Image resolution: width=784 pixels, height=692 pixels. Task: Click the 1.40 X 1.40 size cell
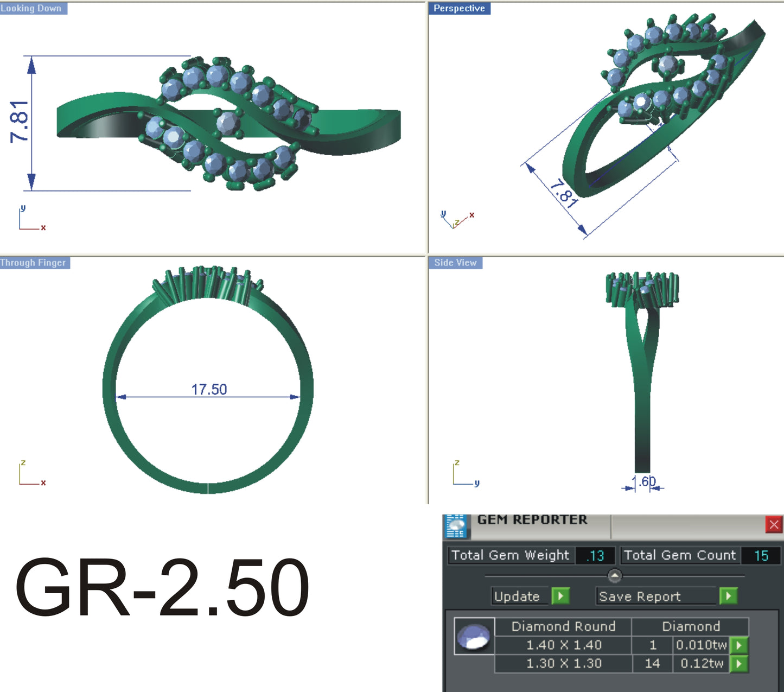tap(564, 645)
